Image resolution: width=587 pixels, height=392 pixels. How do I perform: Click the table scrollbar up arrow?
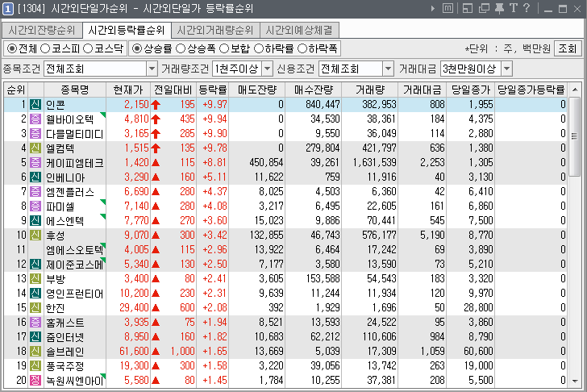(575, 90)
